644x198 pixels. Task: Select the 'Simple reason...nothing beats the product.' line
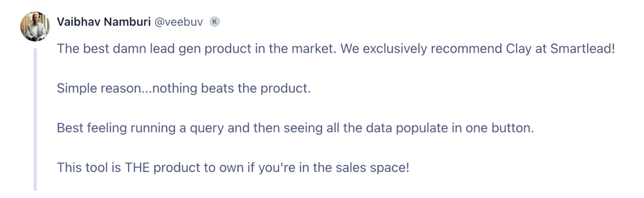pyautogui.click(x=184, y=88)
